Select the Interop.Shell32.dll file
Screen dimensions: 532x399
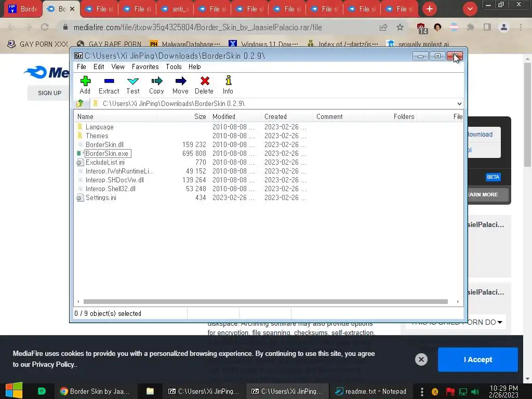coord(111,189)
